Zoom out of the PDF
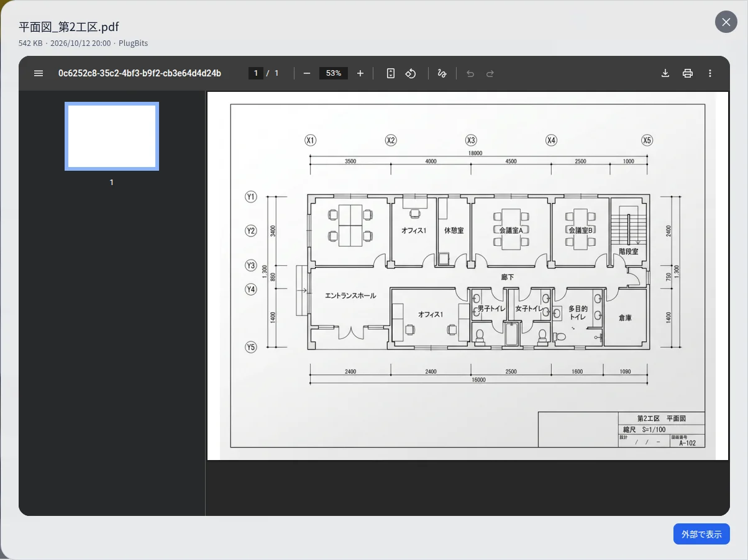The width and height of the screenshot is (748, 560). pos(307,73)
